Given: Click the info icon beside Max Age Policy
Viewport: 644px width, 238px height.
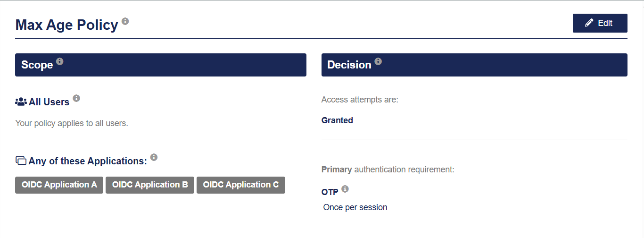Looking at the screenshot, I should [x=125, y=21].
